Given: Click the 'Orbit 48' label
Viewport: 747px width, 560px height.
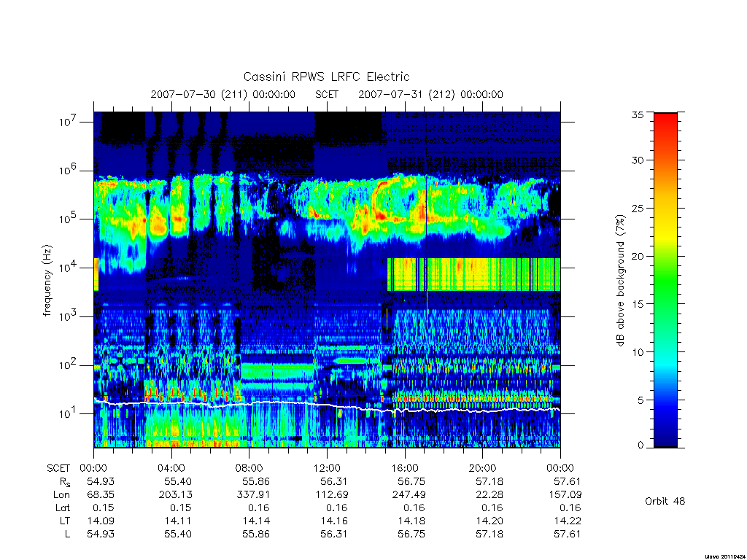Looking at the screenshot, I should (x=665, y=501).
